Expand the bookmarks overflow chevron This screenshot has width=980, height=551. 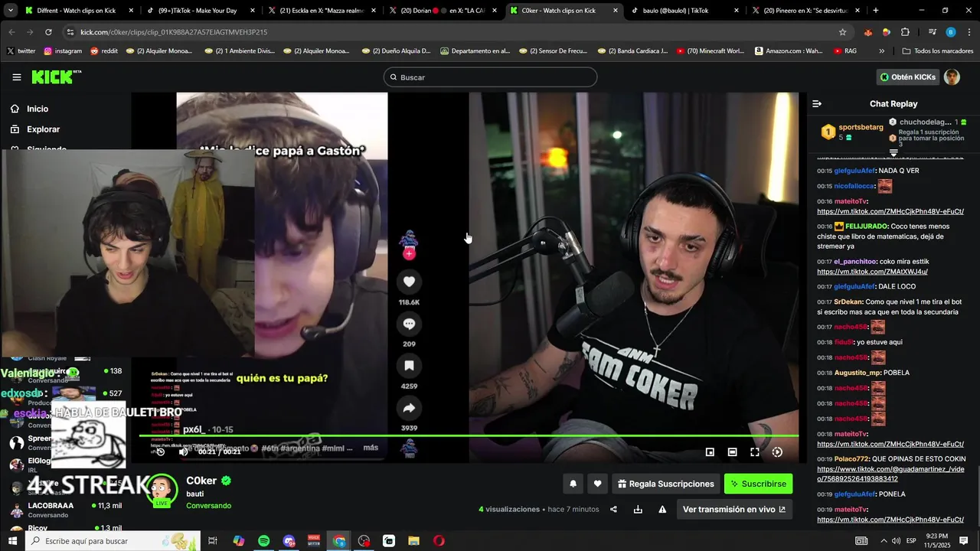coord(881,51)
